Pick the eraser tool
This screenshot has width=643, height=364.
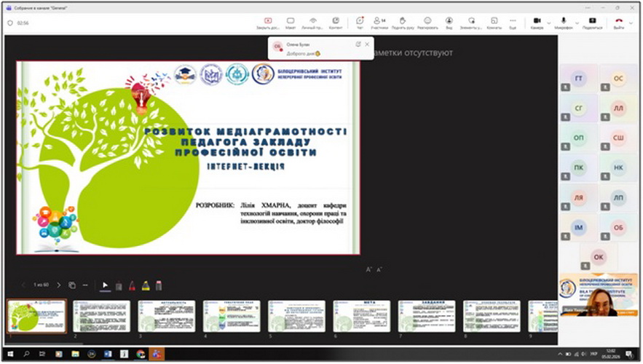pyautogui.click(x=158, y=285)
